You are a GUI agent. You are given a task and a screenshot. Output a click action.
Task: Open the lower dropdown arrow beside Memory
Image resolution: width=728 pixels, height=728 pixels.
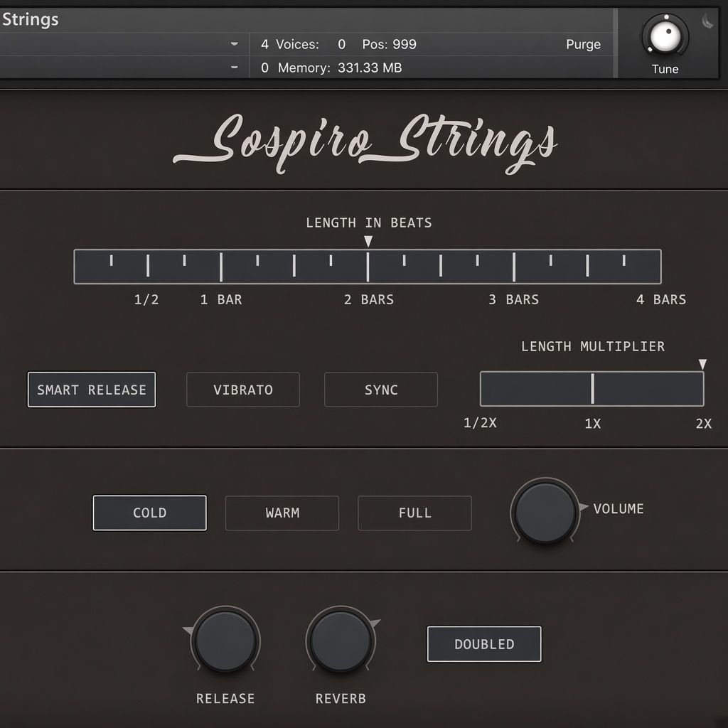point(234,68)
